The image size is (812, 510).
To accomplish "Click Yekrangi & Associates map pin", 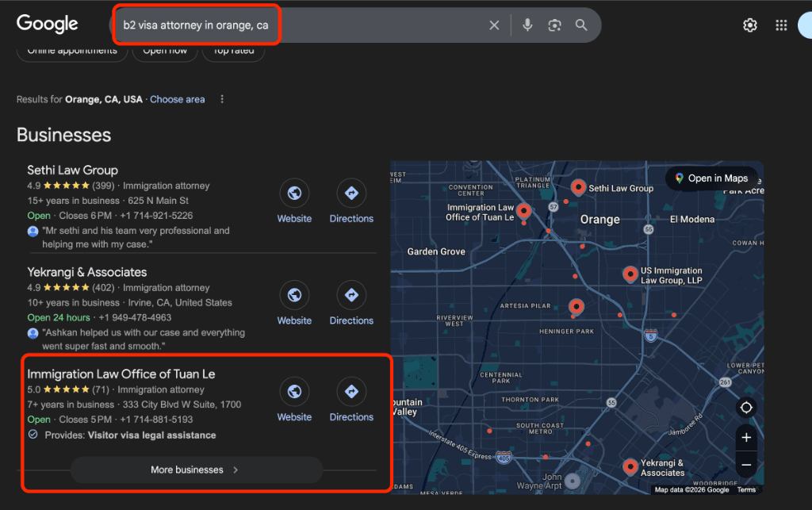I will coord(630,467).
